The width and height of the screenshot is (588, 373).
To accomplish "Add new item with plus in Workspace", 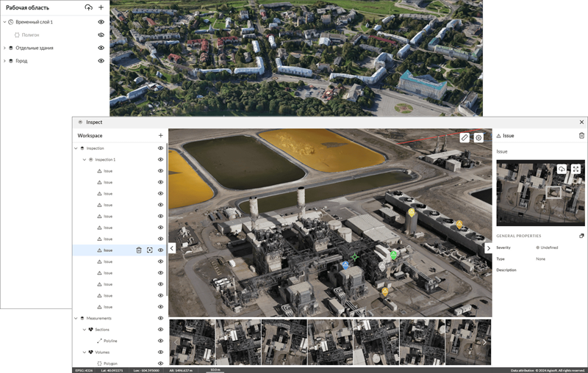I will [x=160, y=136].
